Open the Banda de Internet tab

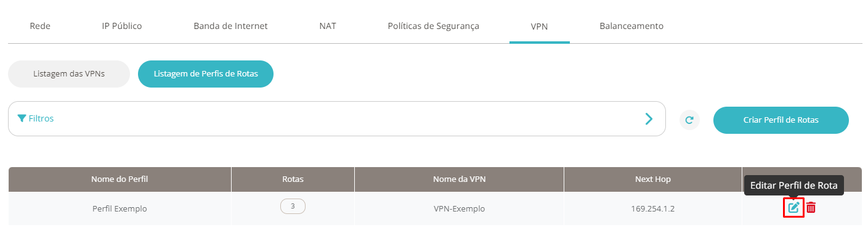coord(230,26)
